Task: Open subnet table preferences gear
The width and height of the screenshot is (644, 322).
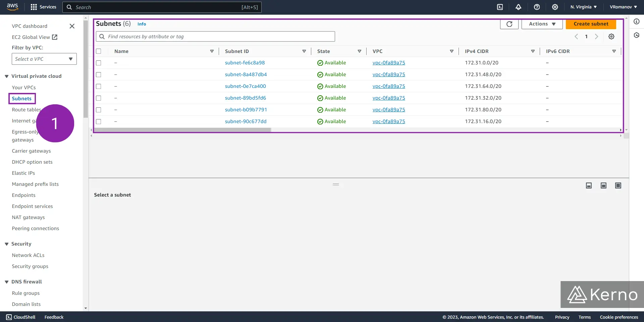Action: tap(611, 37)
